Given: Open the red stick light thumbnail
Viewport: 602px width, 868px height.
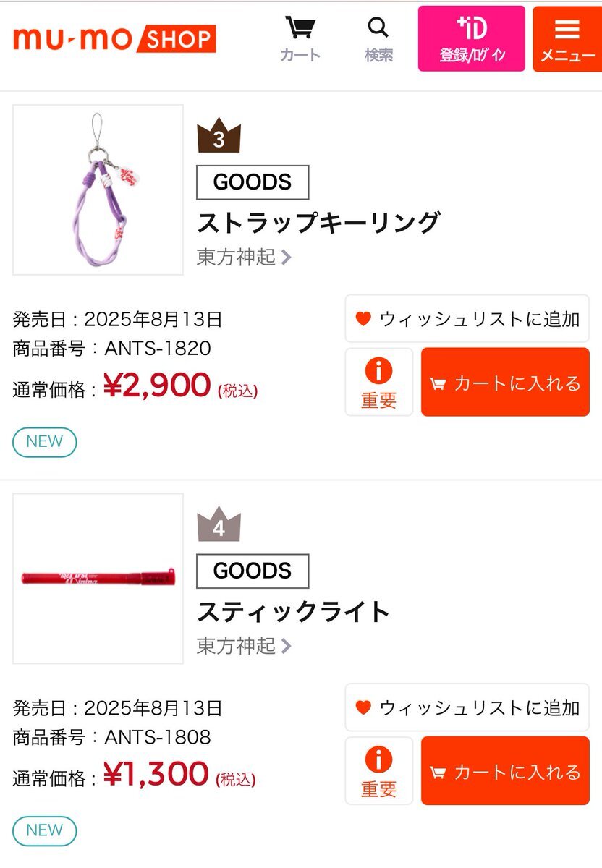Looking at the screenshot, I should click(98, 579).
